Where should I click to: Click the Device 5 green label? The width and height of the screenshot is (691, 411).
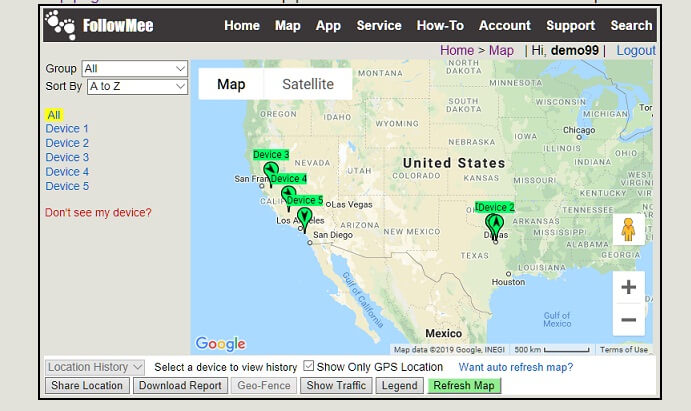305,200
